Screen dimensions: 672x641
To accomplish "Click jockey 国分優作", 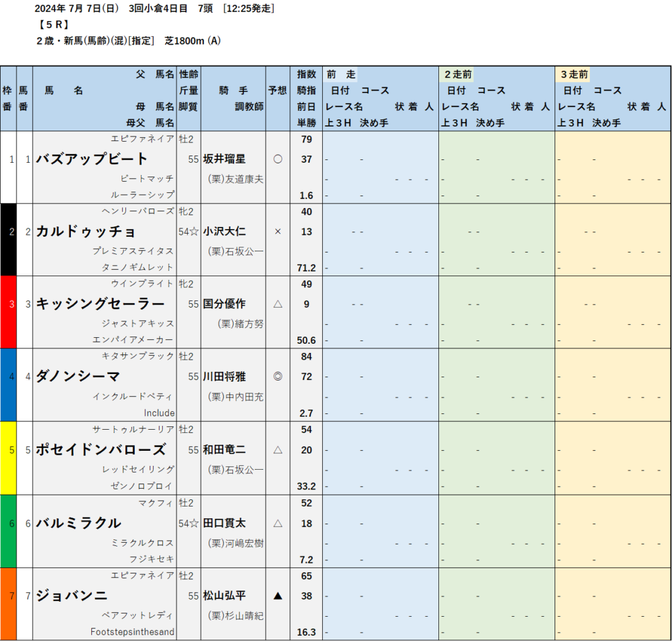I will 224,304.
